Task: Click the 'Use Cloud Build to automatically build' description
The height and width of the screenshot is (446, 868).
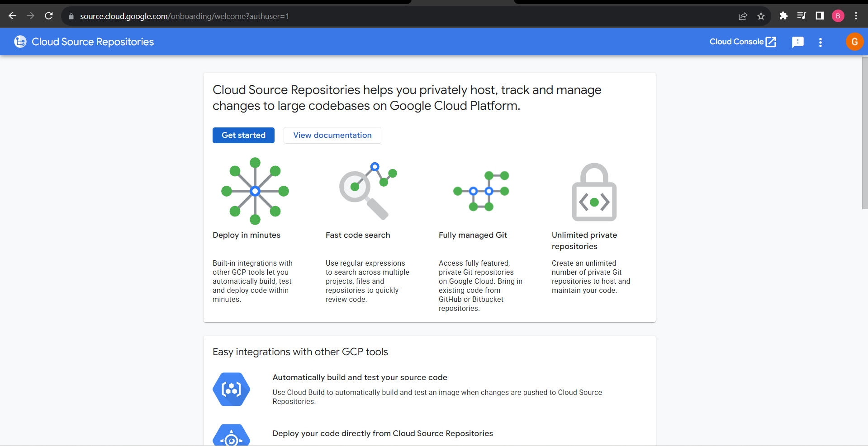Action: [437, 397]
